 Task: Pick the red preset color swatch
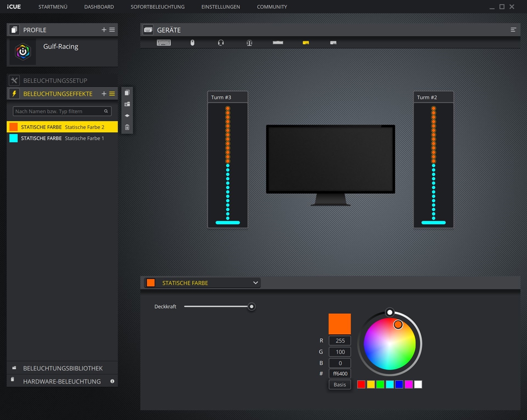tap(361, 384)
